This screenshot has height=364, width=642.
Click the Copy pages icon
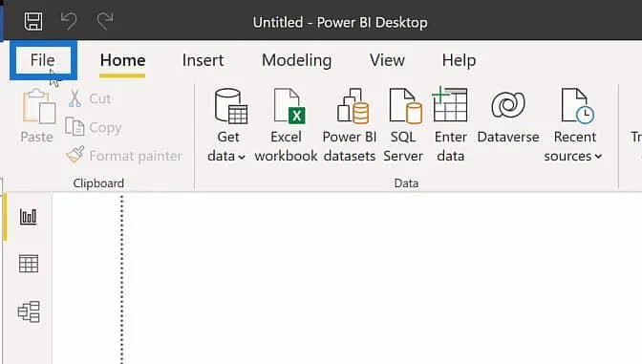pos(75,127)
